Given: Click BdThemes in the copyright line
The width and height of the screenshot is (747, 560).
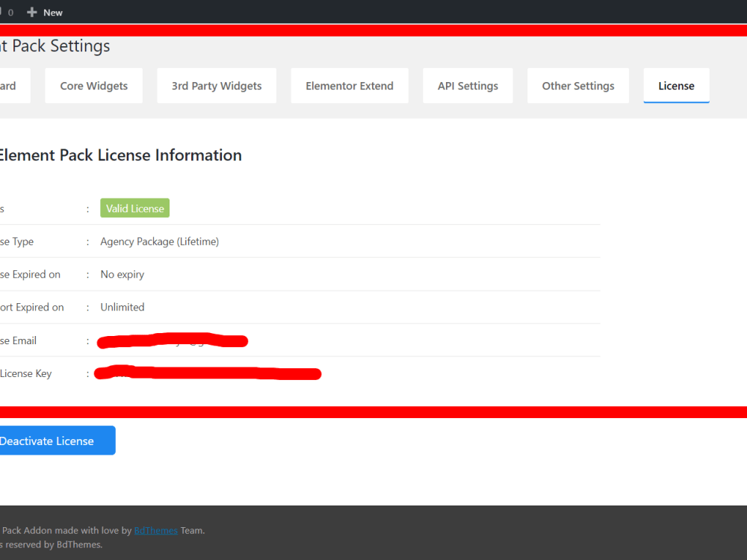Looking at the screenshot, I should [x=78, y=544].
